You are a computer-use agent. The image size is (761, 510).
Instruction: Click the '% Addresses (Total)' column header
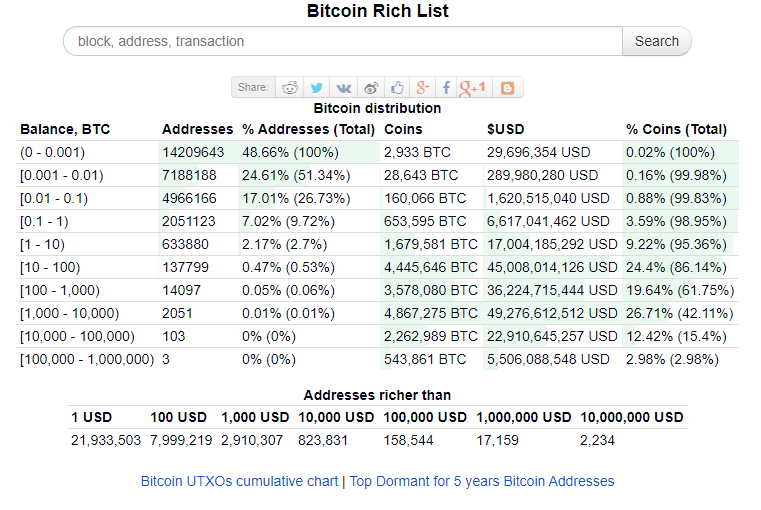pos(309,129)
